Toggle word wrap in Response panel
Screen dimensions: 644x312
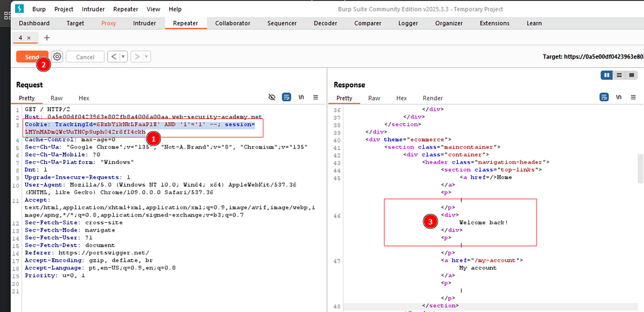pyautogui.click(x=604, y=97)
